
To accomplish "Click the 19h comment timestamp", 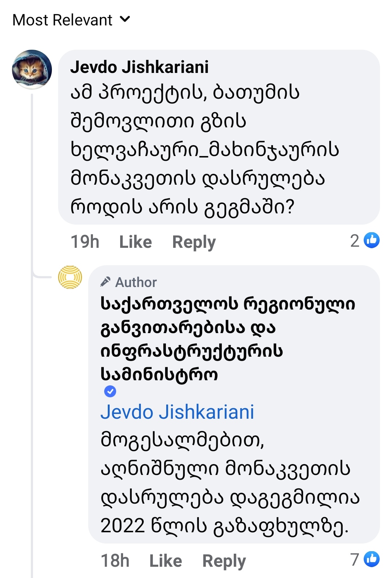I will (x=85, y=242).
